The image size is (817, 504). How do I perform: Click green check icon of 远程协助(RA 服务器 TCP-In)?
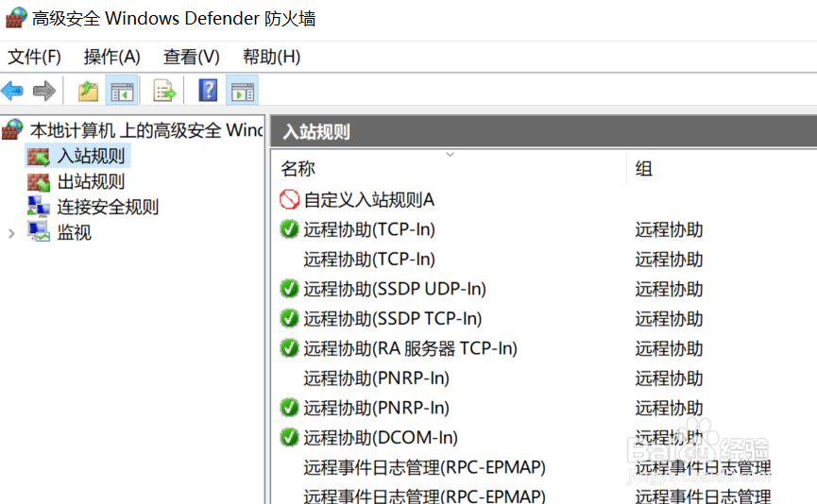click(289, 348)
